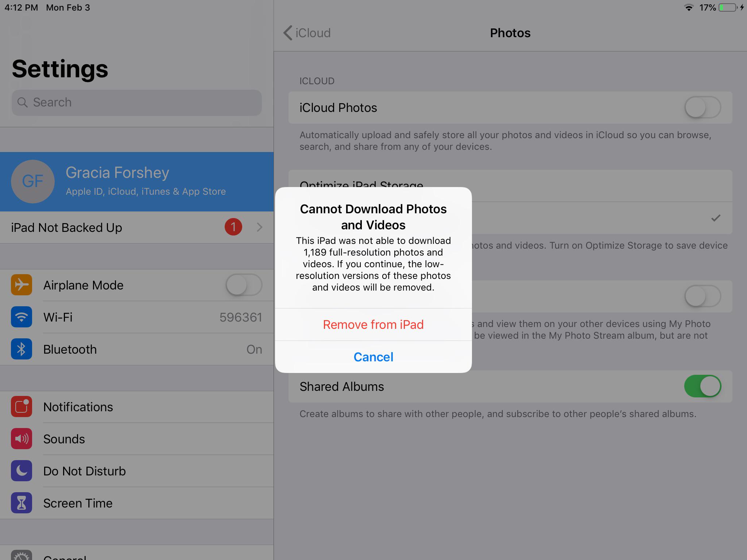The height and width of the screenshot is (560, 747).
Task: Click the search magnifier icon
Action: coord(23,102)
